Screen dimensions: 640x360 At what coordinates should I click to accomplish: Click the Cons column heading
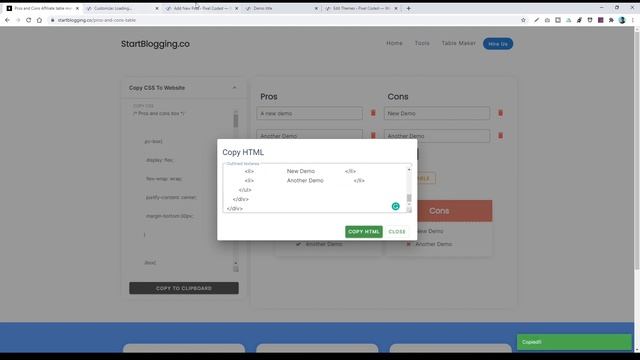(398, 97)
